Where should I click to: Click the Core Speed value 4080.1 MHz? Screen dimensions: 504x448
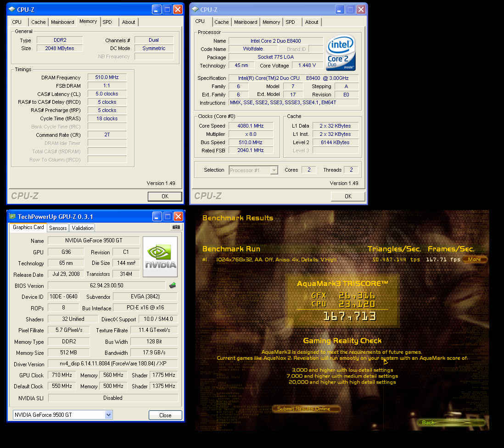pyautogui.click(x=251, y=126)
